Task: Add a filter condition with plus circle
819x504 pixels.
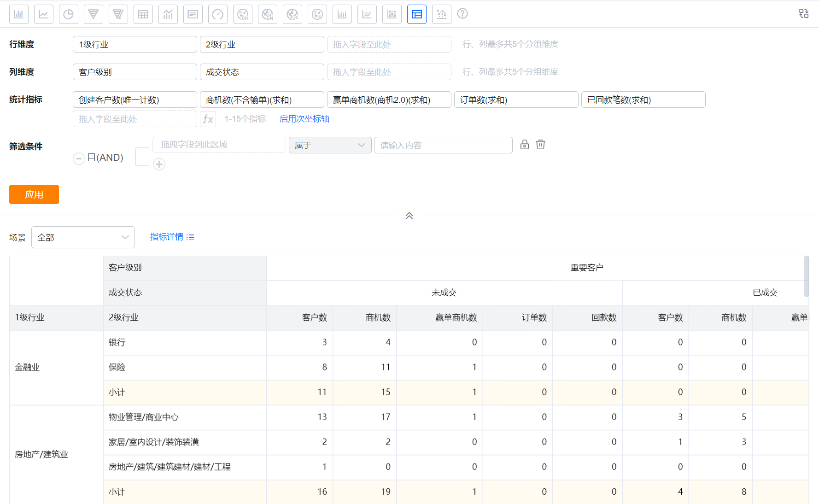Action: (x=159, y=164)
